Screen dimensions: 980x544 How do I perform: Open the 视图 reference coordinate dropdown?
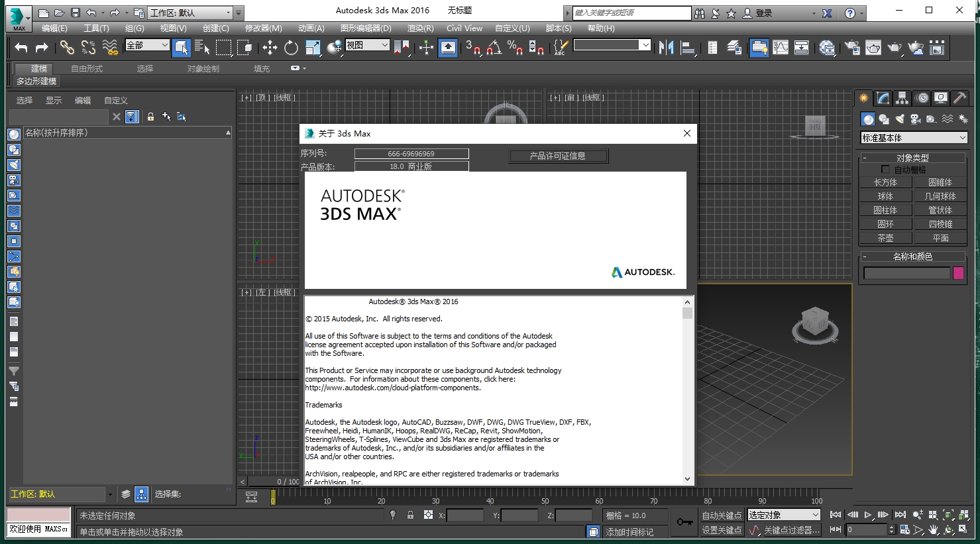pyautogui.click(x=367, y=45)
